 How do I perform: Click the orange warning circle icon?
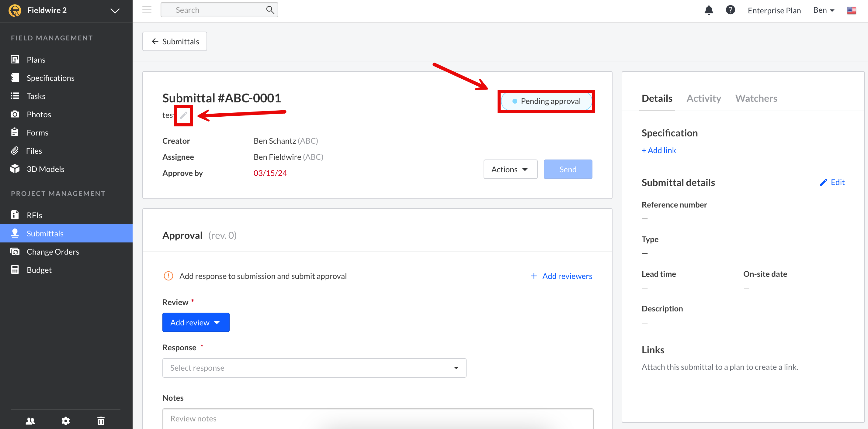168,276
